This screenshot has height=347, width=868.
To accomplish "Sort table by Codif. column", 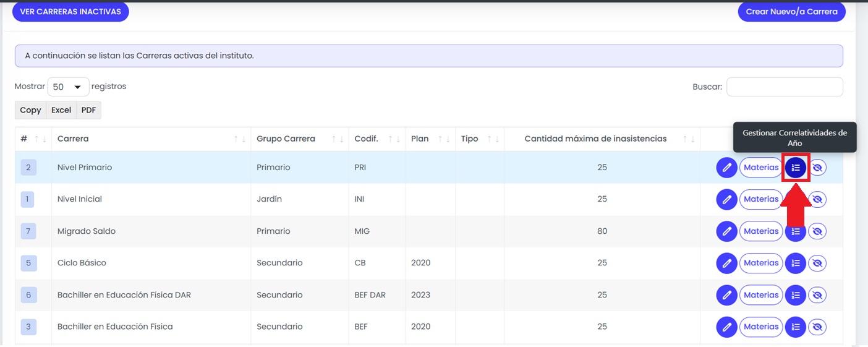I will [x=377, y=139].
